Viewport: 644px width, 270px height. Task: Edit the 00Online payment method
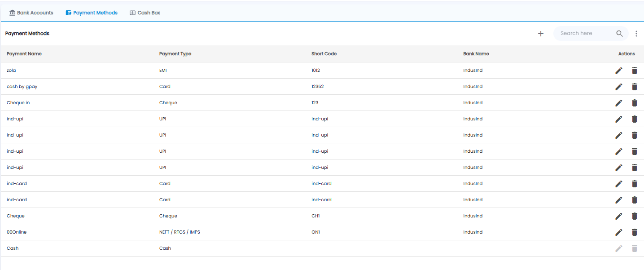(619, 232)
